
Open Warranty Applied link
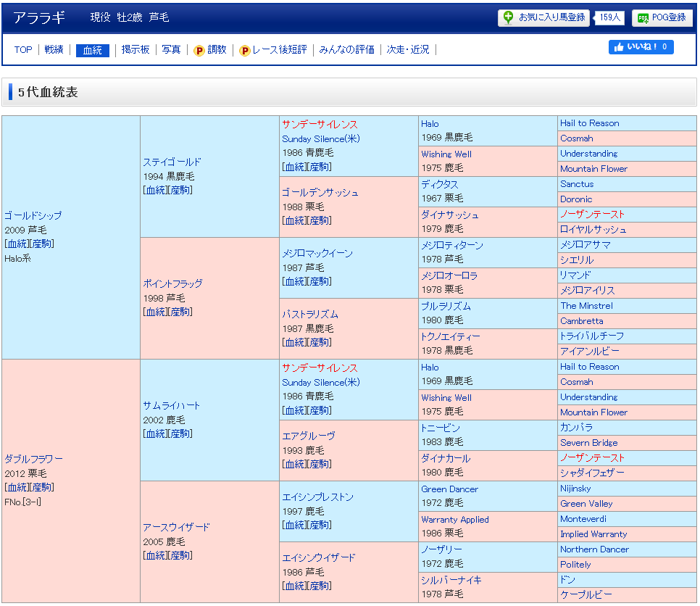[x=455, y=519]
